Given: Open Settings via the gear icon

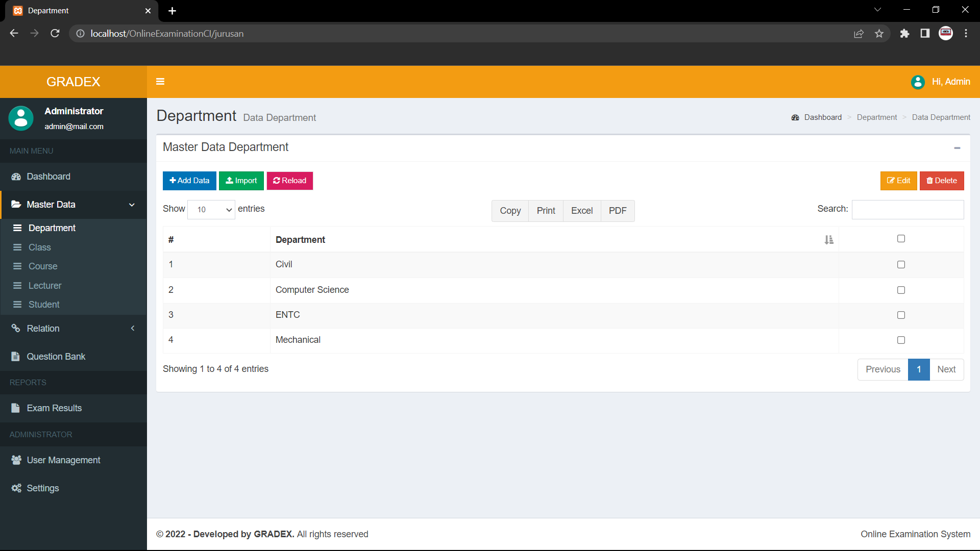Looking at the screenshot, I should [16, 488].
